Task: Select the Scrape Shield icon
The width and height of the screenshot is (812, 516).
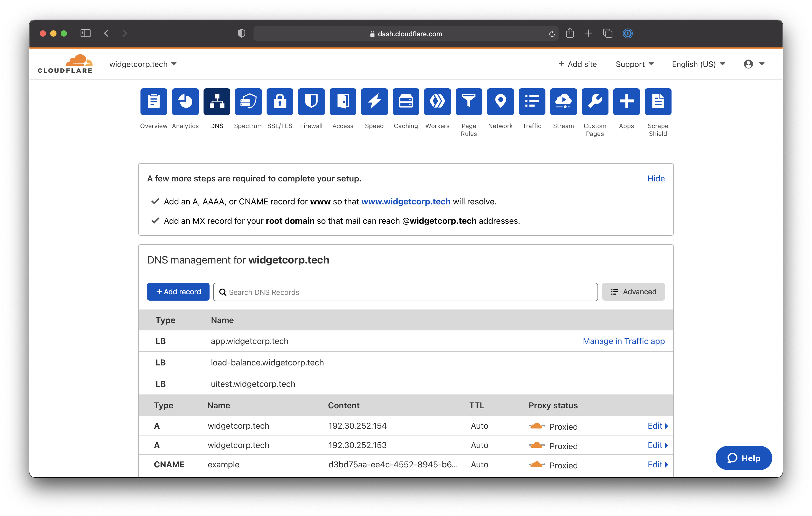Action: coord(658,101)
